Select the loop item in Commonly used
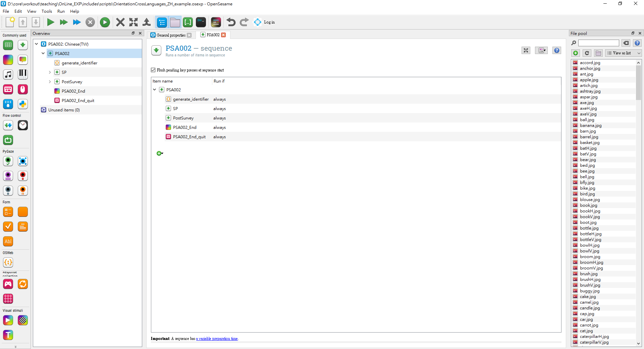Screen dimensions: 644x349 point(8,45)
